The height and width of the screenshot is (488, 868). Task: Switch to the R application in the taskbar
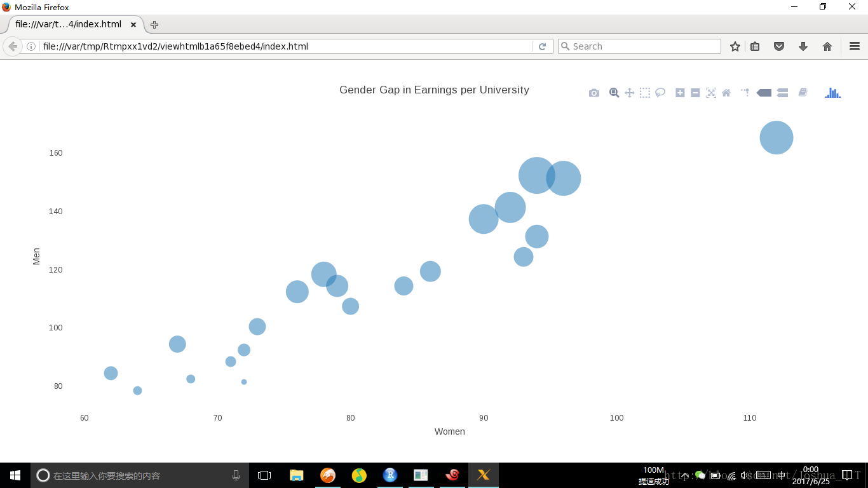[x=390, y=475]
